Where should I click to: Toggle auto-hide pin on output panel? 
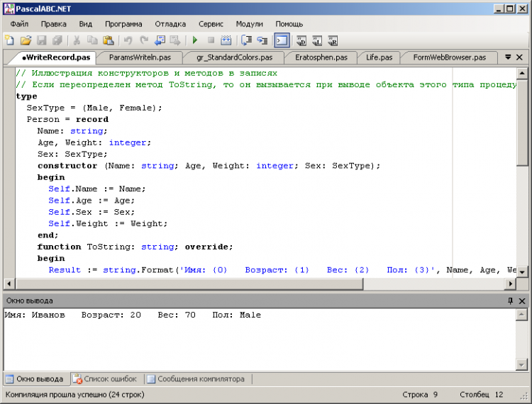pos(510,301)
